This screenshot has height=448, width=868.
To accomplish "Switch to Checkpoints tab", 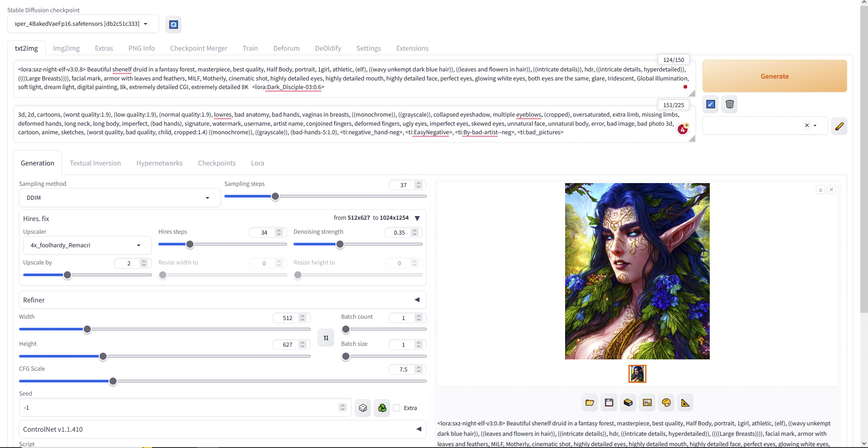I will click(x=217, y=163).
